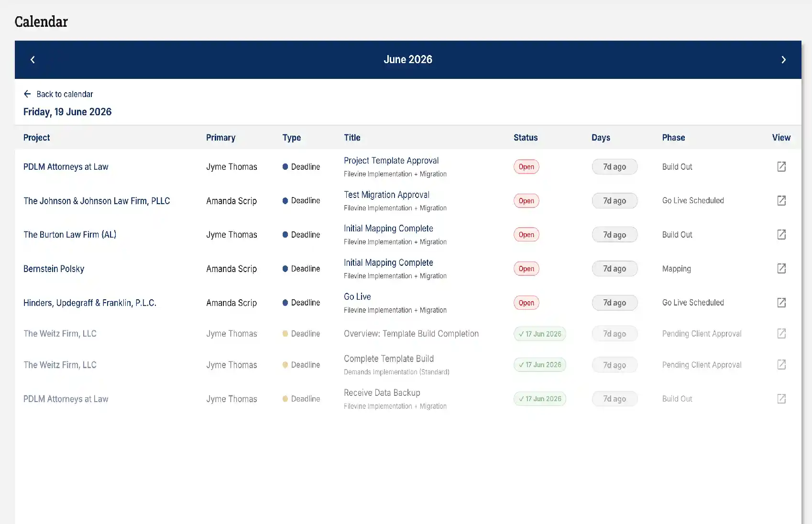Click the View column header
Screen dimensions: 812x524
(x=781, y=138)
